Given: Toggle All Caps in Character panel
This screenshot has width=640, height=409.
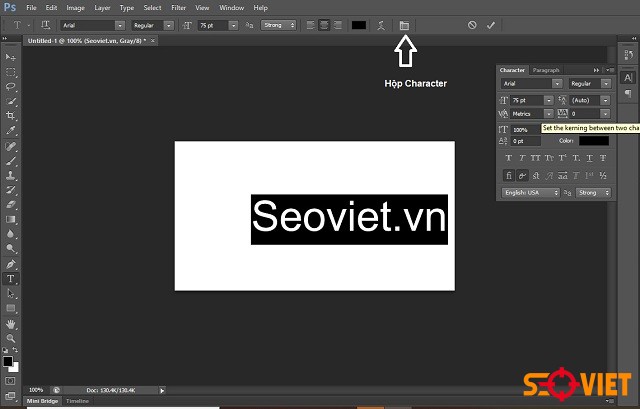Looking at the screenshot, I should point(536,158).
